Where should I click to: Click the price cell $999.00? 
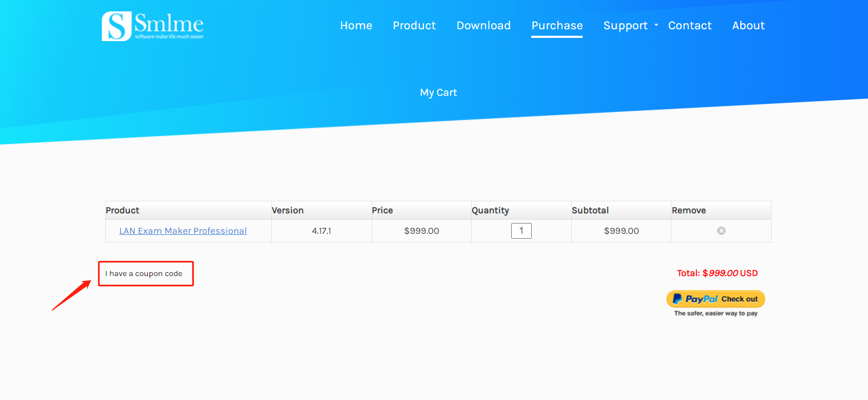pos(422,231)
